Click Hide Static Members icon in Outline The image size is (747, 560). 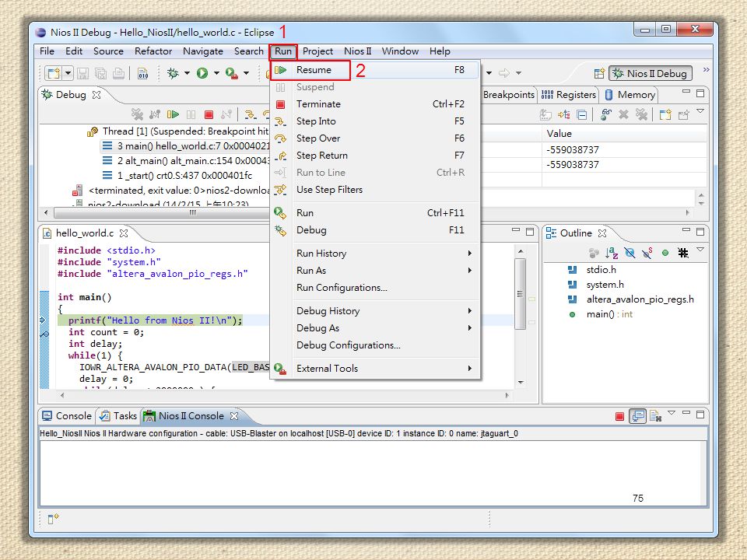(x=647, y=253)
